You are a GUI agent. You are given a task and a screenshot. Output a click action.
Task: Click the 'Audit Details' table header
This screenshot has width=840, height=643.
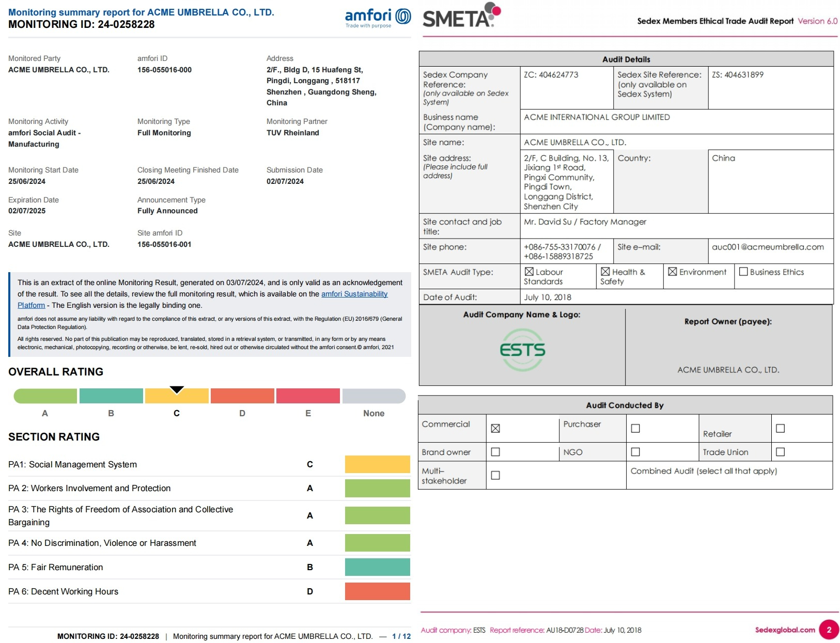coord(626,59)
